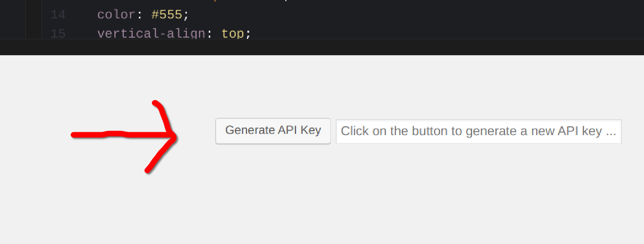This screenshot has height=244, width=644.
Task: Click the upper barb of the red arrowhead
Action: click(161, 110)
